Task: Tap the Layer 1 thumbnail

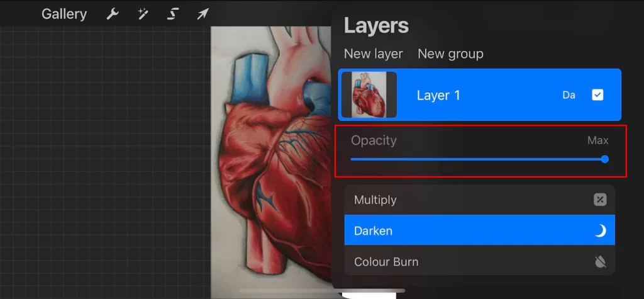Action: 369,95
